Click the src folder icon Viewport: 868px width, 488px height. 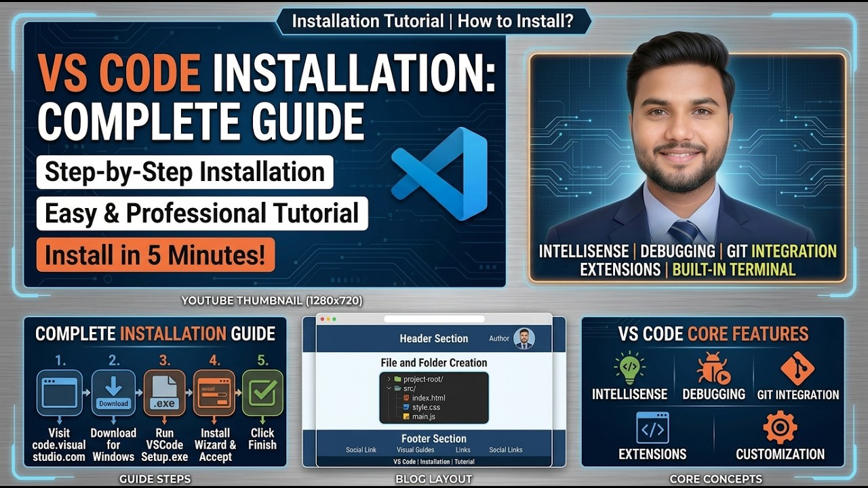coord(397,388)
